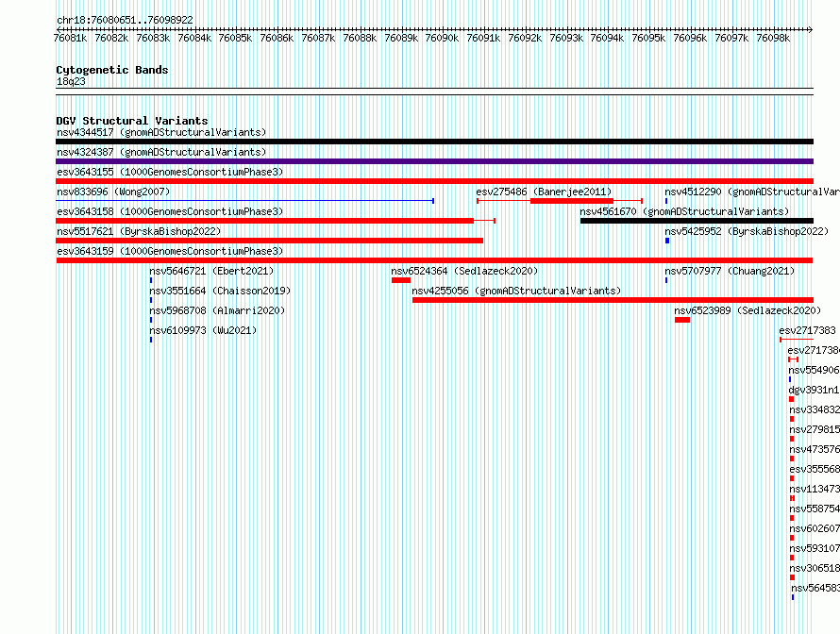840x634 pixels.
Task: Open the nsv558754 variant label
Action: click(x=815, y=509)
